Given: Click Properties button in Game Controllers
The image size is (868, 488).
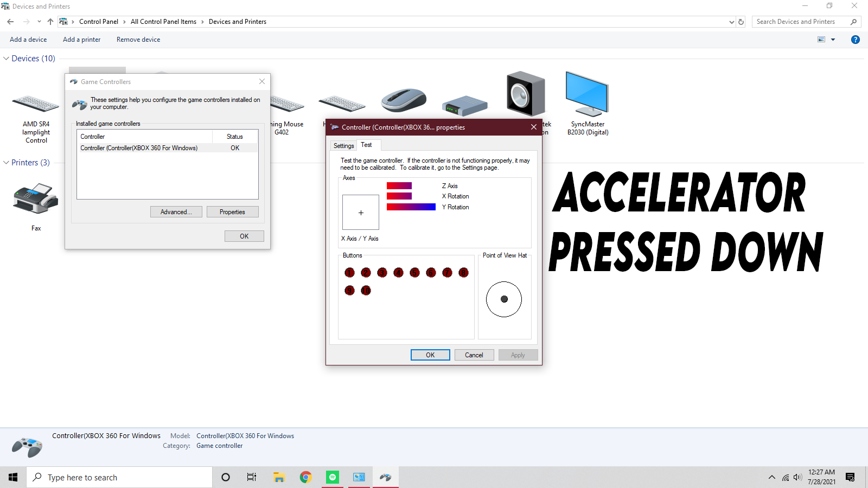Looking at the screenshot, I should pos(232,212).
